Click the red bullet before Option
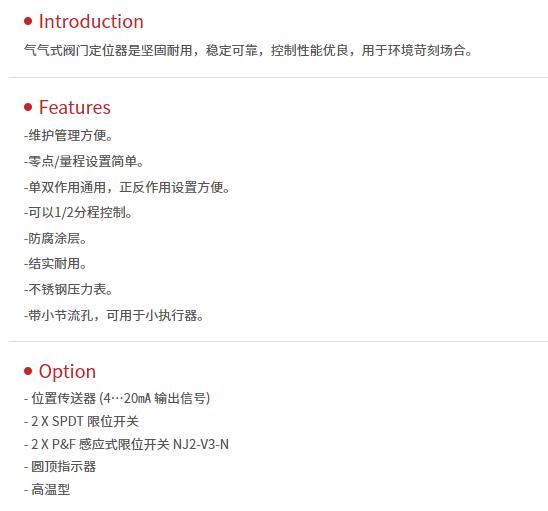This screenshot has width=548, height=511. (28, 371)
